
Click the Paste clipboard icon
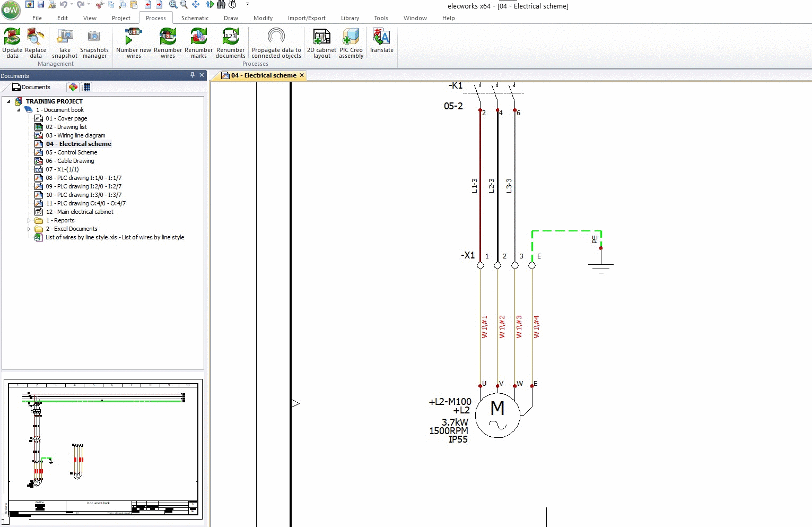pyautogui.click(x=134, y=4)
